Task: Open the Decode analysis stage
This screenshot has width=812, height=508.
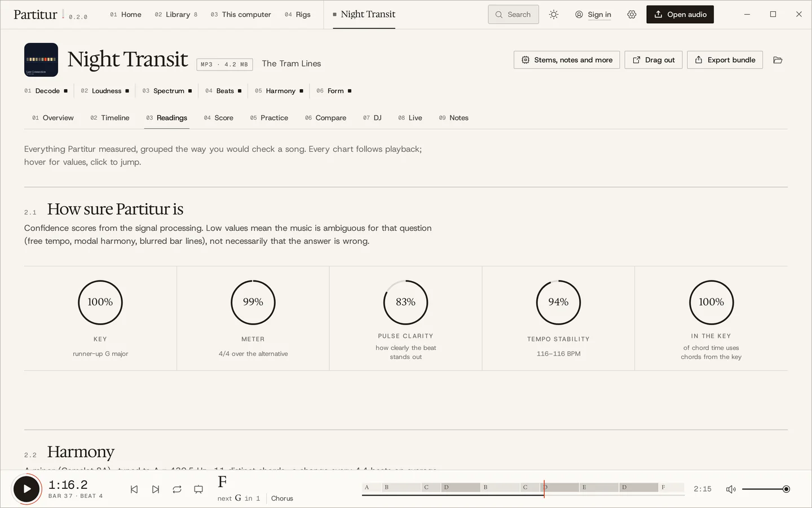Action: [46, 91]
